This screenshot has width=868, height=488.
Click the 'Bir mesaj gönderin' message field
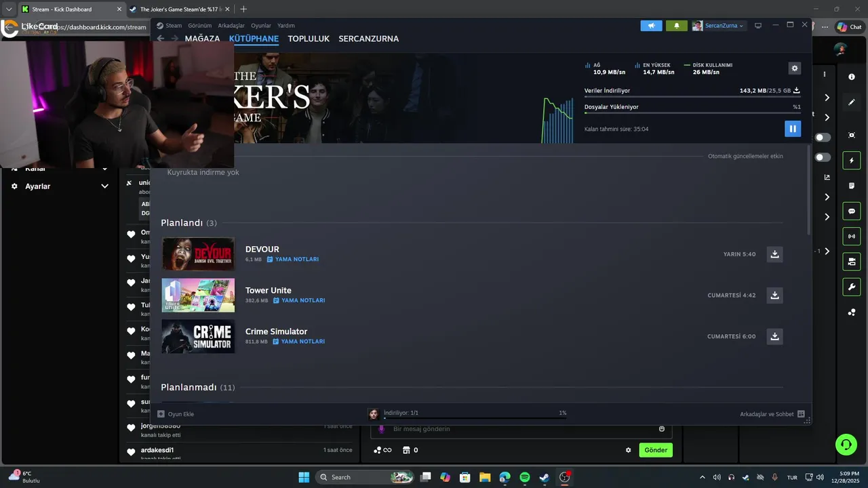pos(521,429)
